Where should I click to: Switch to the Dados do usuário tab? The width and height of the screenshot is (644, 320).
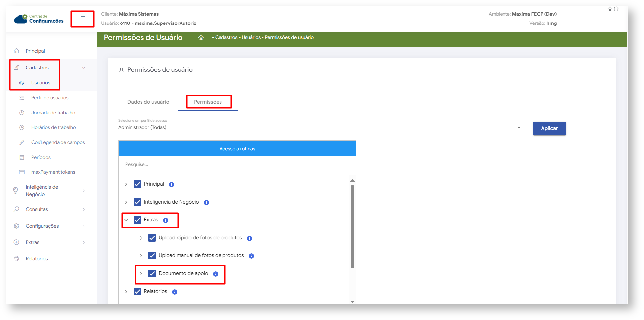tap(148, 102)
